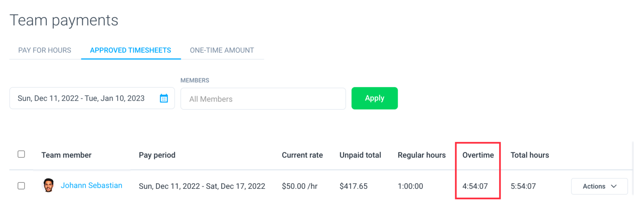The width and height of the screenshot is (644, 215).
Task: Click the Pay period column header
Action: coord(157,155)
